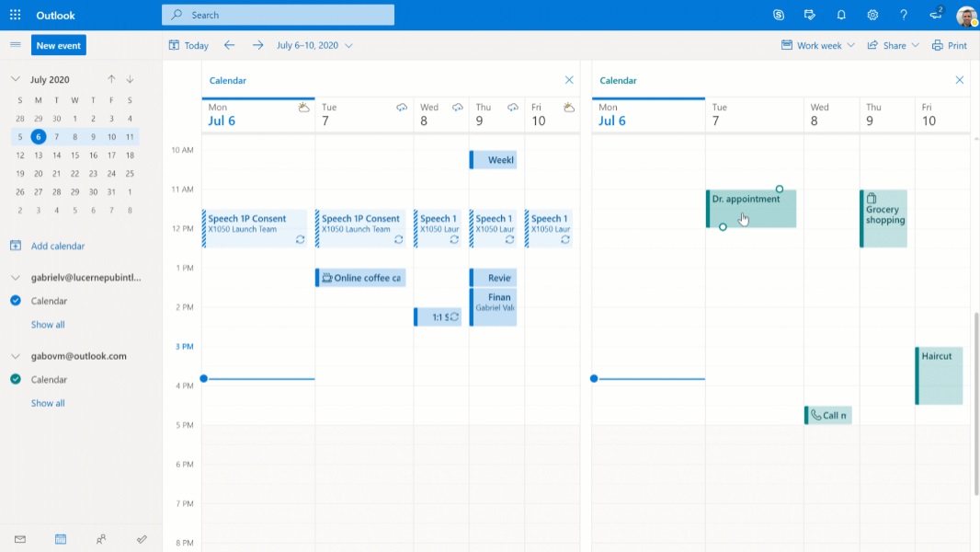
Task: Open the Work week view dropdown
Action: 818,45
